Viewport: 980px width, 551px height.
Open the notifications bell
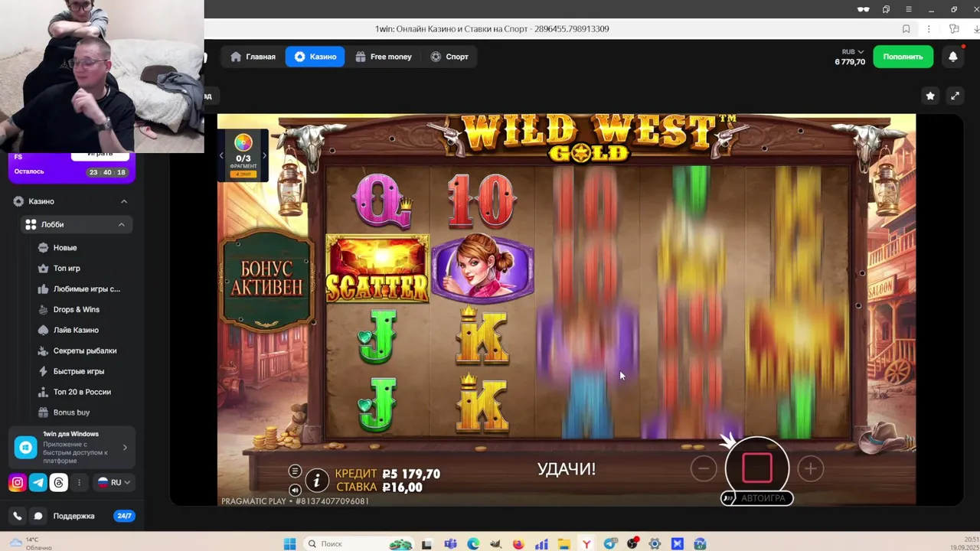[953, 57]
